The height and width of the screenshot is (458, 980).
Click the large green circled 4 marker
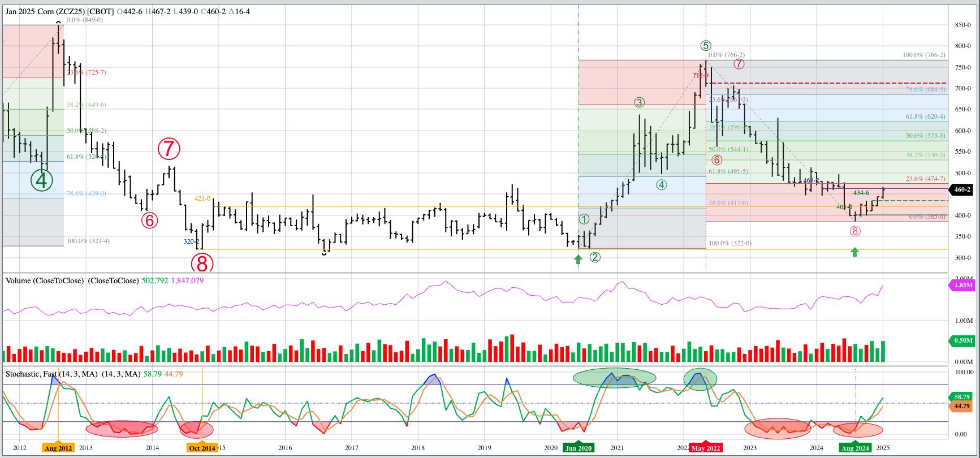click(x=41, y=180)
